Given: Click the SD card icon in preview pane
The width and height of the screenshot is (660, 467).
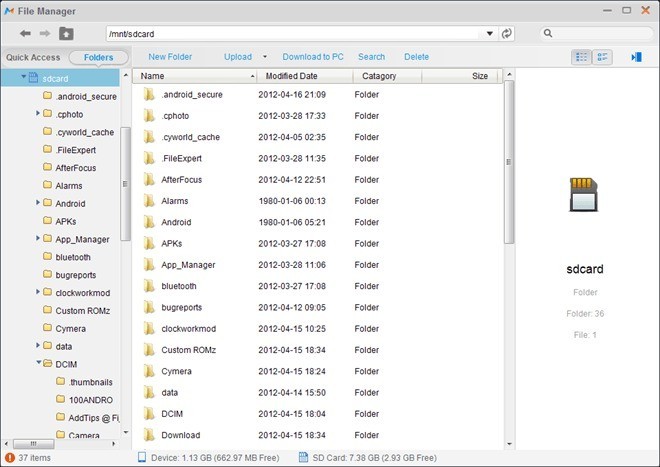Looking at the screenshot, I should [x=583, y=196].
